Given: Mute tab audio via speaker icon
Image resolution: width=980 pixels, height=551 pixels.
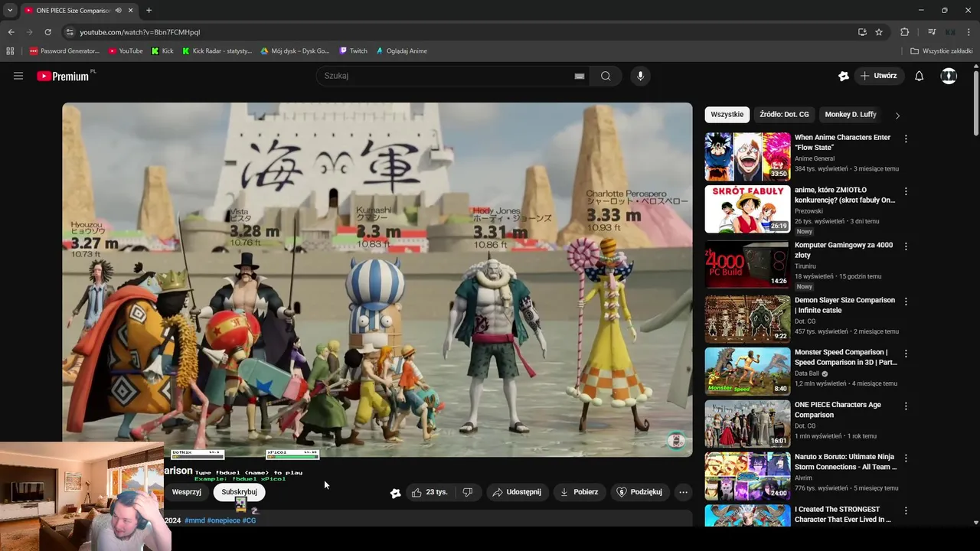Looking at the screenshot, I should pos(118,10).
